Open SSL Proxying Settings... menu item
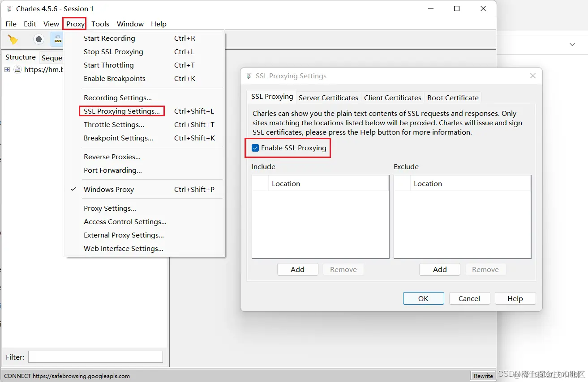Screen dimensions: 588x382 click(143, 111)
